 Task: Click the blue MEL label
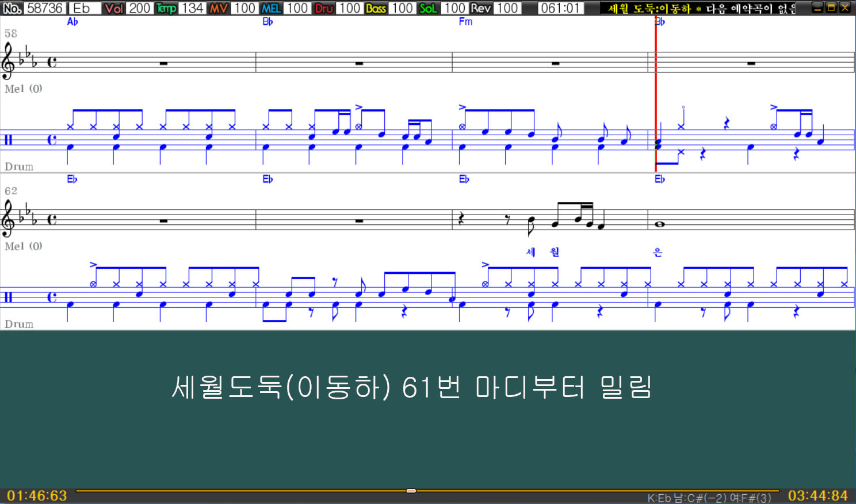[271, 8]
